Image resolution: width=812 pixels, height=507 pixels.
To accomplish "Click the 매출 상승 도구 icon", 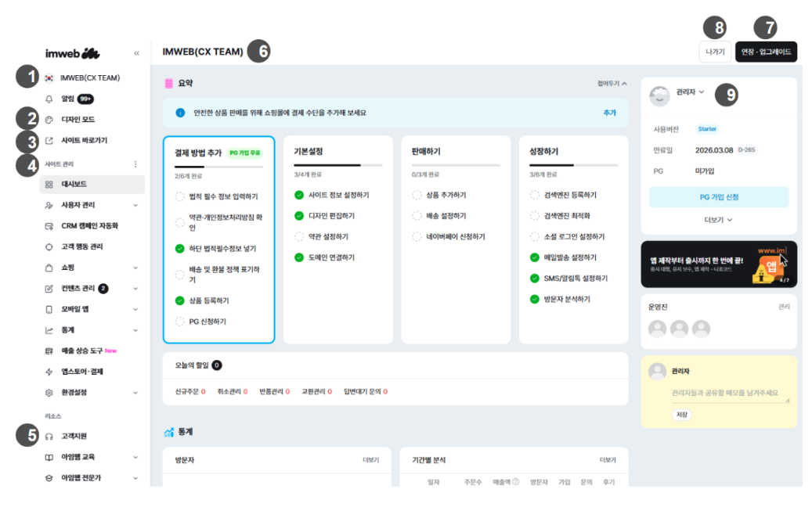I will pyautogui.click(x=49, y=351).
